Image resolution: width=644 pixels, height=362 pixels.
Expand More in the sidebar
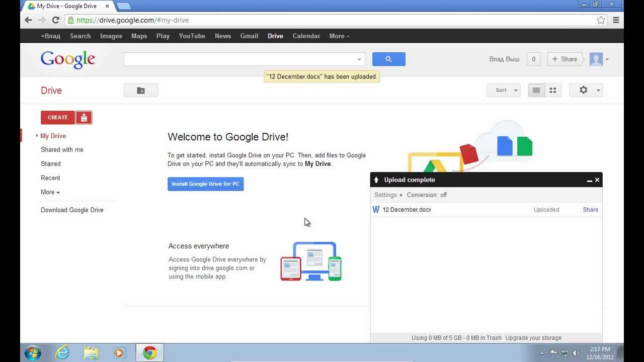[x=50, y=192]
